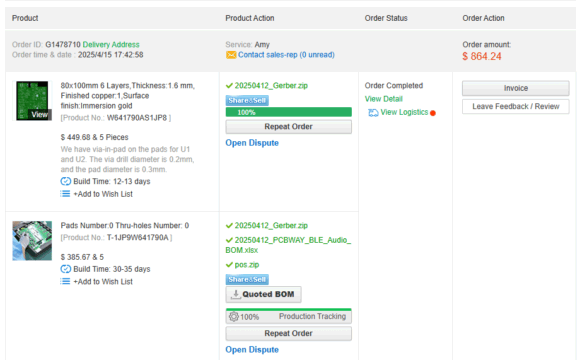Open Dispute for the assembly order item

252,350
